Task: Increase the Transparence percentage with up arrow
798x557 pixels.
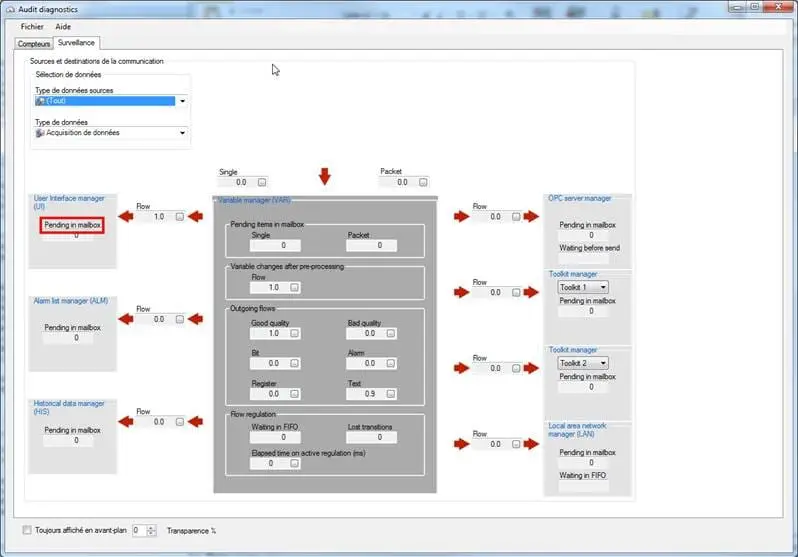Action: click(153, 527)
